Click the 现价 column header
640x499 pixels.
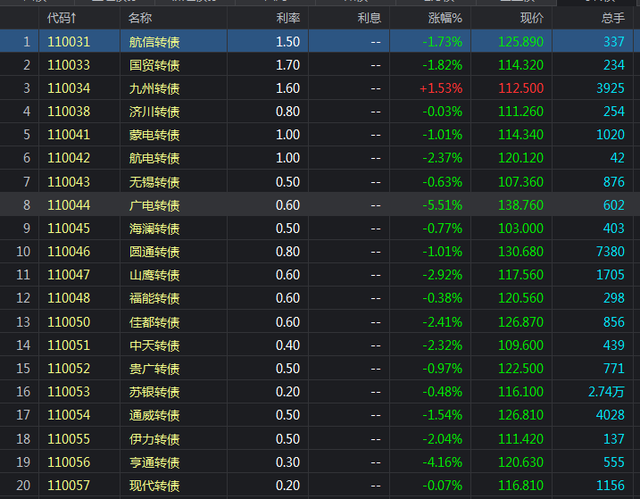[x=532, y=18]
